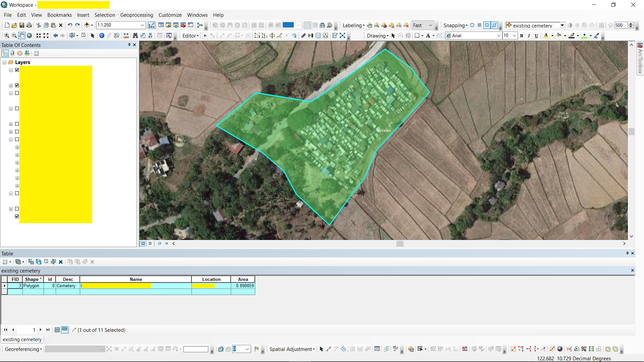The height and width of the screenshot is (362, 644).
Task: Click Switch Selection in the Table toolbar
Action: click(x=38, y=262)
